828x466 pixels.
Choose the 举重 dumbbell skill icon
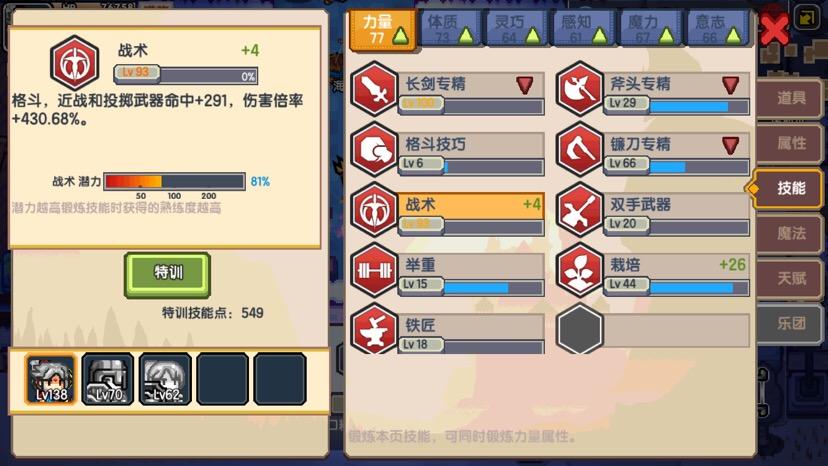coord(374,271)
